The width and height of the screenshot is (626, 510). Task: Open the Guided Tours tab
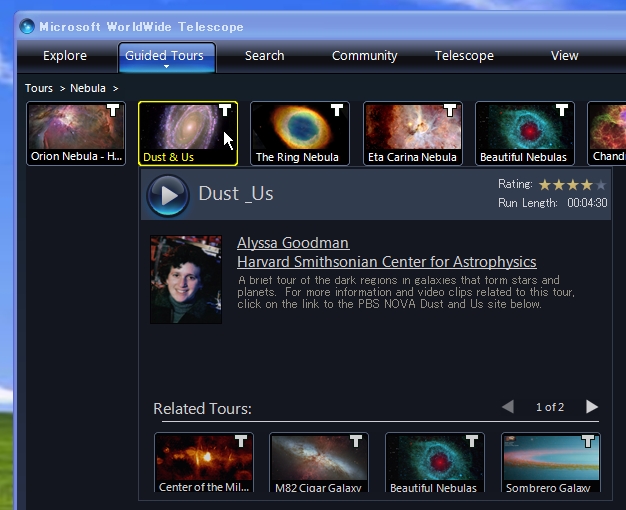tap(167, 58)
